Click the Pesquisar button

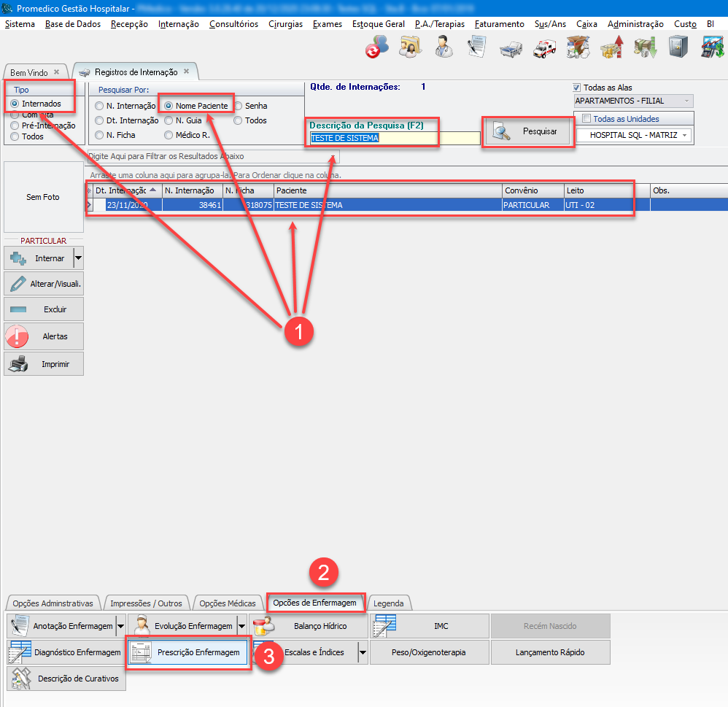point(529,132)
